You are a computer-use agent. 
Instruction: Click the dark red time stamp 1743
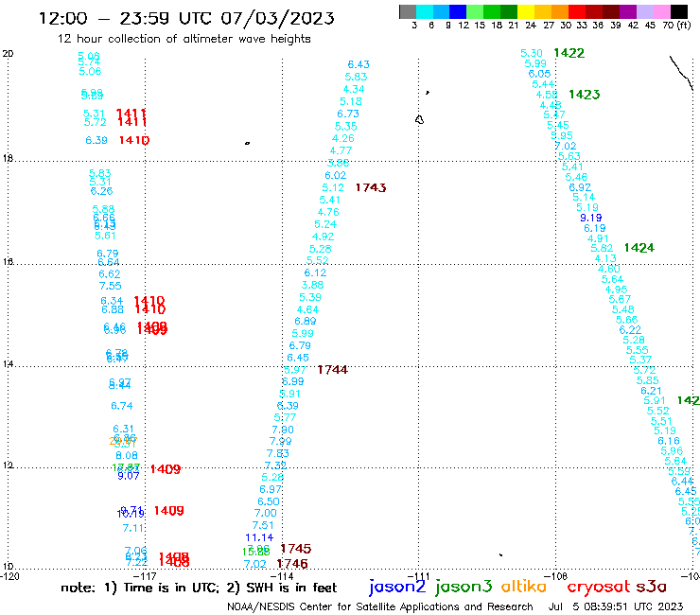click(371, 187)
